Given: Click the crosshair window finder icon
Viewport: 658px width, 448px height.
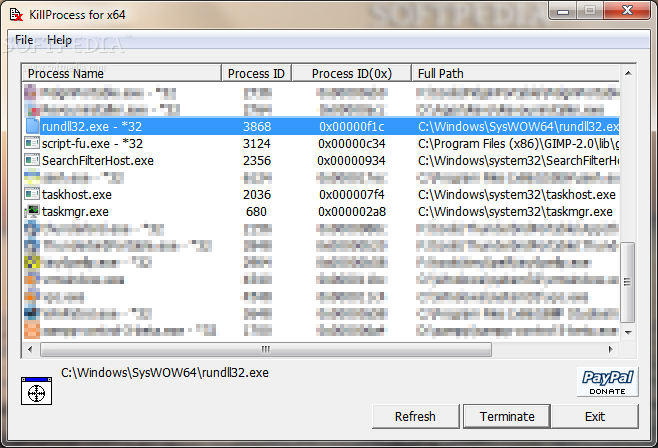Looking at the screenshot, I should (x=37, y=391).
